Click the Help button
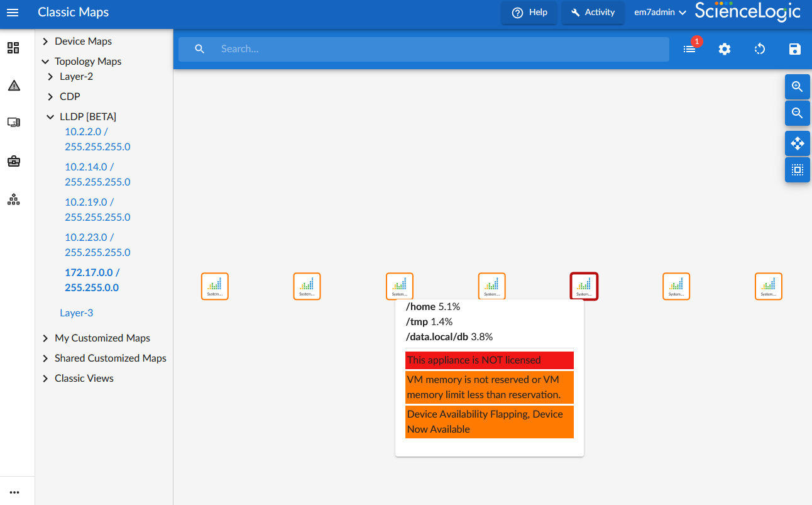 (x=529, y=13)
